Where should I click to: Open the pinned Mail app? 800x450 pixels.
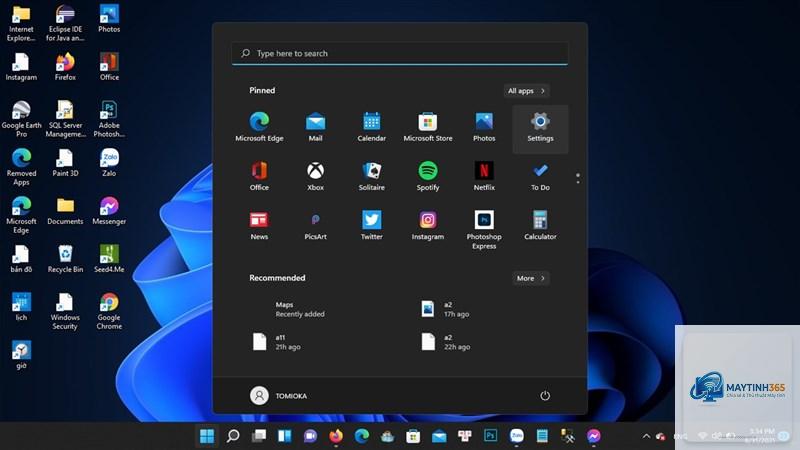(x=315, y=127)
